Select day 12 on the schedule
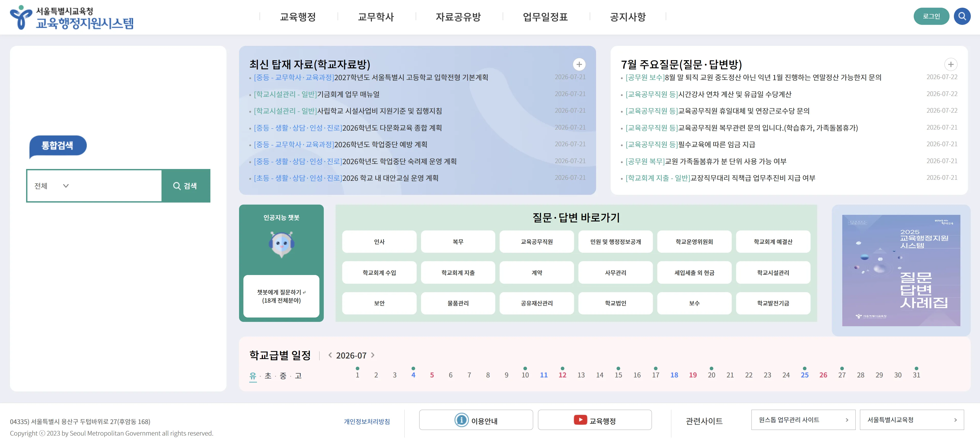The height and width of the screenshot is (444, 980). click(x=562, y=375)
